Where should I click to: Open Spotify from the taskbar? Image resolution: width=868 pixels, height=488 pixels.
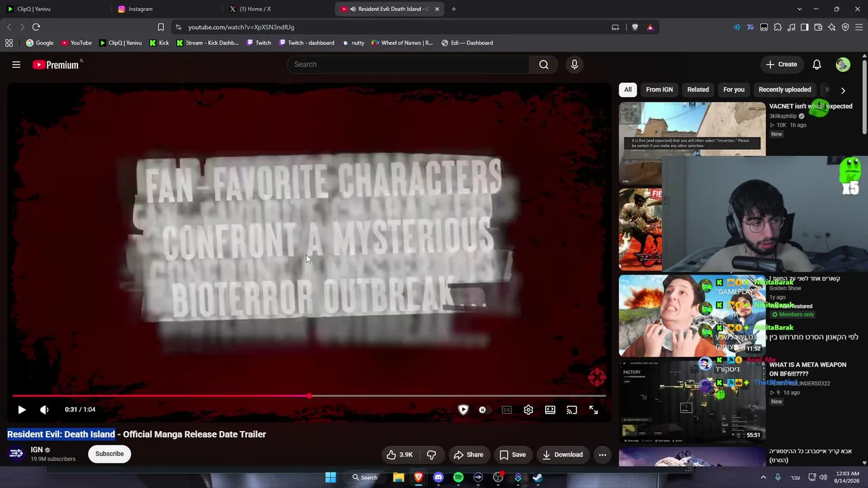tap(458, 477)
